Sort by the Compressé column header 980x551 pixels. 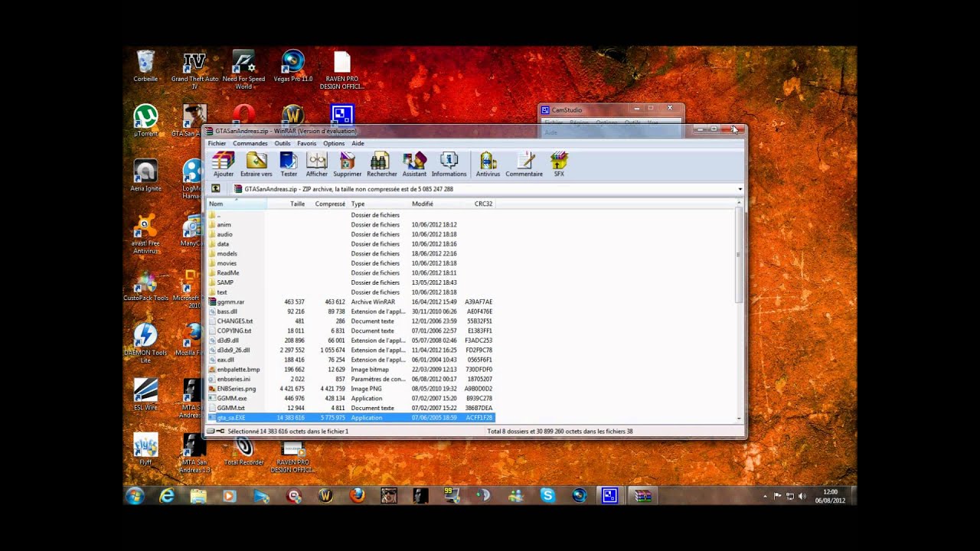327,204
